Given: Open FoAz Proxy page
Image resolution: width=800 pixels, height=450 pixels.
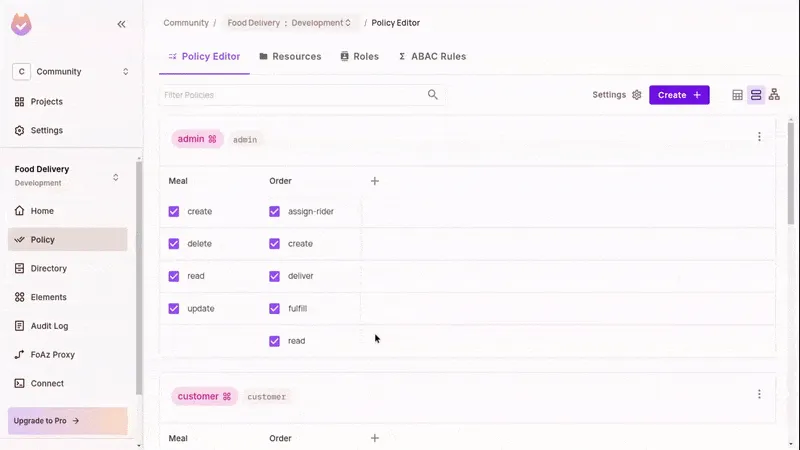Looking at the screenshot, I should point(67,355).
